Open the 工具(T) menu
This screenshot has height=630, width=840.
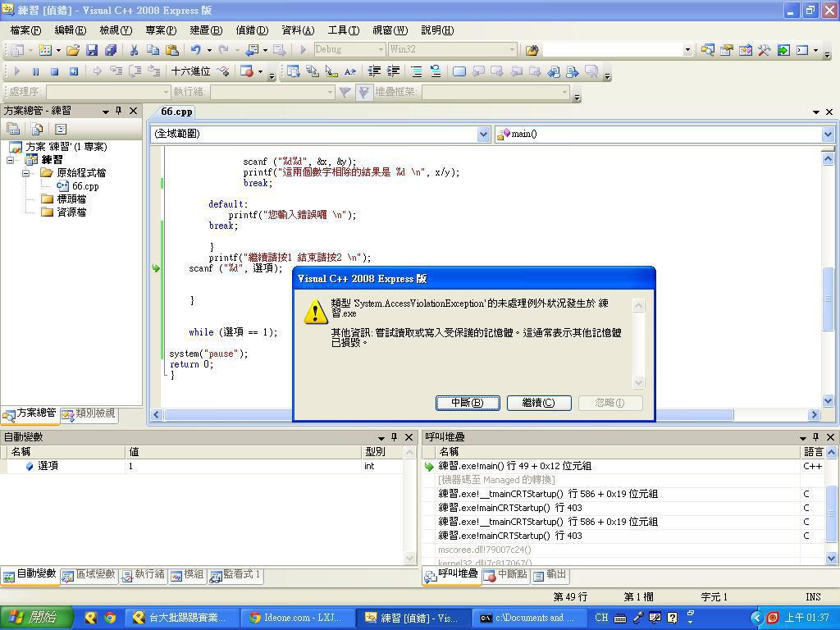click(x=344, y=30)
